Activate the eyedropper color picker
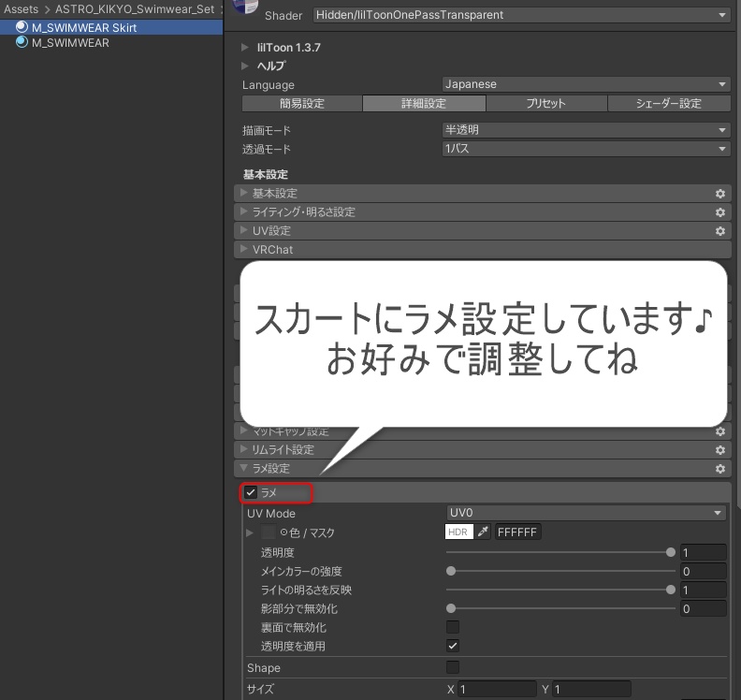 [x=483, y=532]
